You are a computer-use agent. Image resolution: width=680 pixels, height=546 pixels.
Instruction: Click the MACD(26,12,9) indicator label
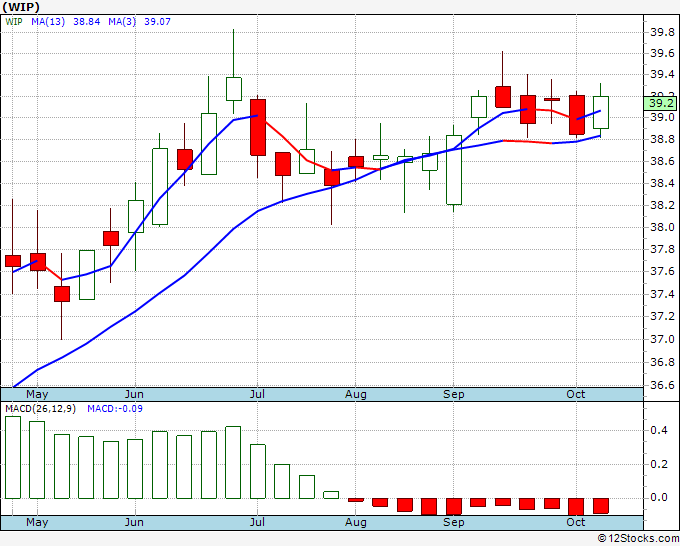(40, 409)
